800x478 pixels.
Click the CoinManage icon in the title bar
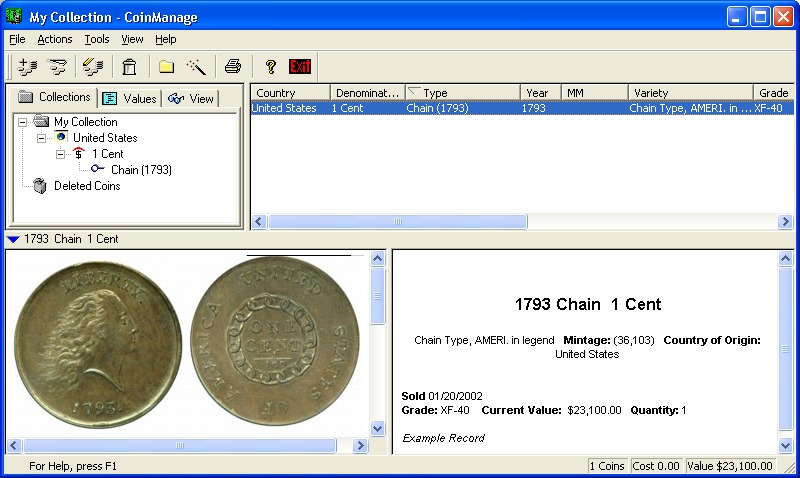[x=14, y=16]
